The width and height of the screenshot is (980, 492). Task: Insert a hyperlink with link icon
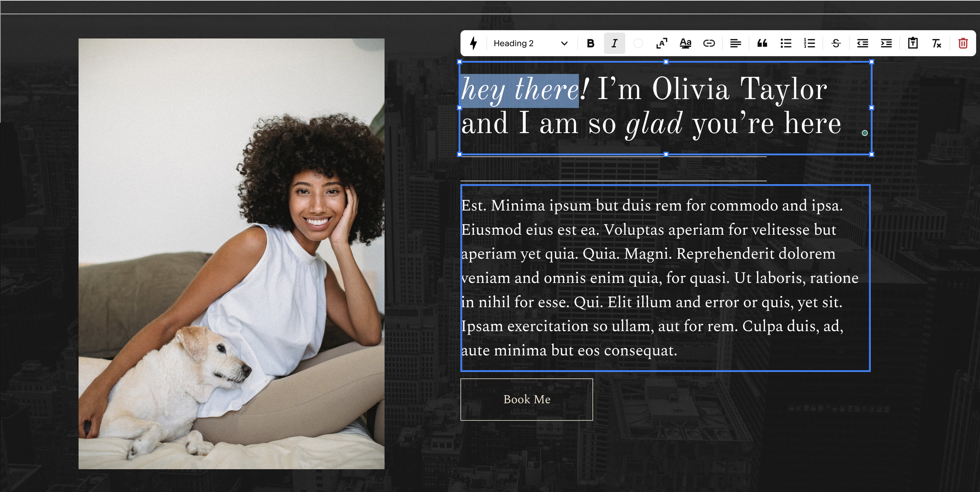click(x=709, y=43)
